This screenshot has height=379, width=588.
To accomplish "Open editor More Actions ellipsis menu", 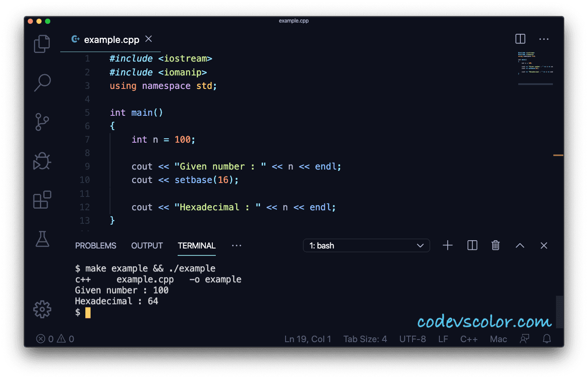I will click(544, 39).
